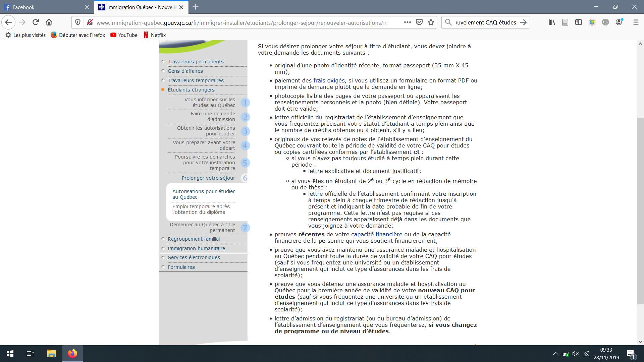Open Task View on taskbar

[x=30, y=354]
